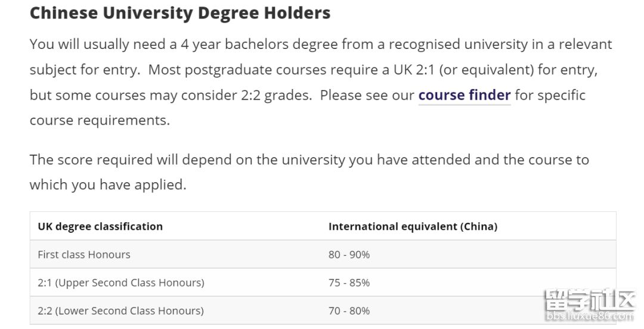Click the paragraph starting "The score required"

coord(309,173)
